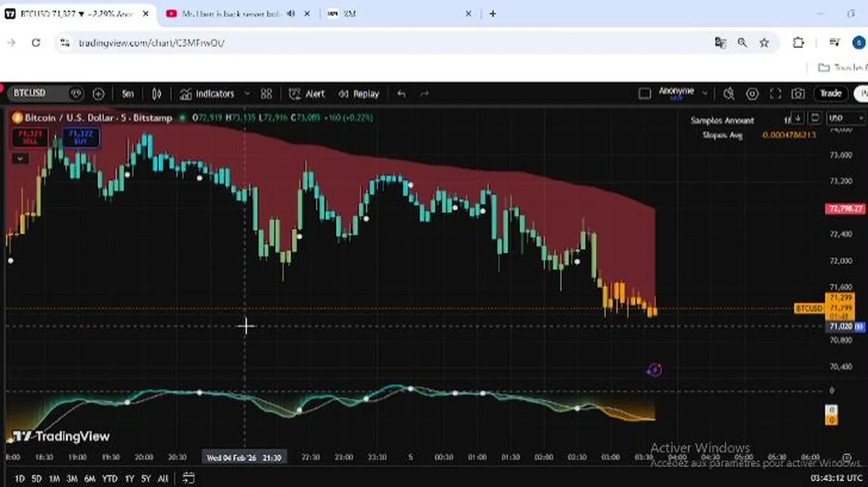Click the Slopes Avg value in table
The width and height of the screenshot is (868, 487).
pyautogui.click(x=788, y=135)
